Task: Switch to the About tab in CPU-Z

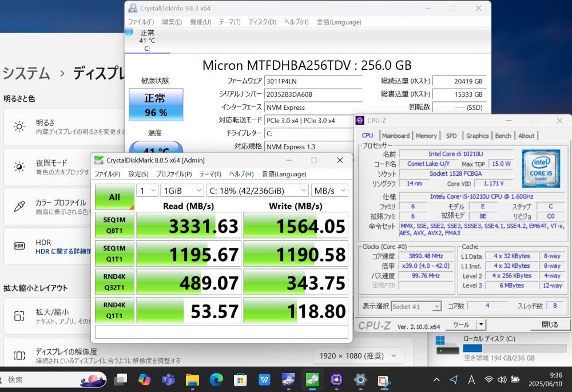Action: click(x=526, y=136)
